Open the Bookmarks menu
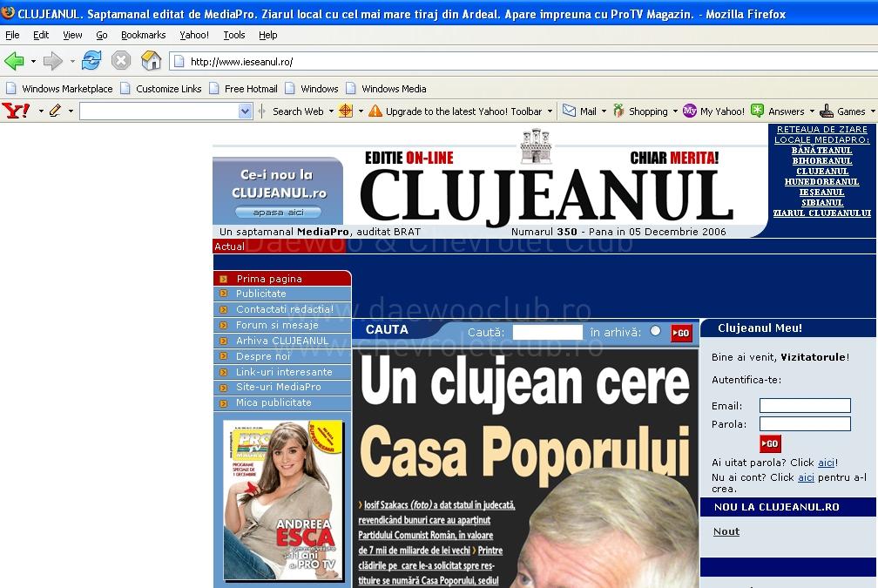Viewport: 878px width, 588px height. (143, 35)
